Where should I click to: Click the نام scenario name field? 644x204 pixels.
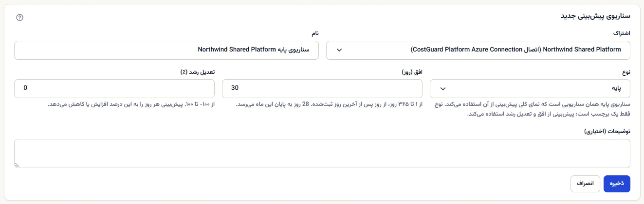coord(166,50)
